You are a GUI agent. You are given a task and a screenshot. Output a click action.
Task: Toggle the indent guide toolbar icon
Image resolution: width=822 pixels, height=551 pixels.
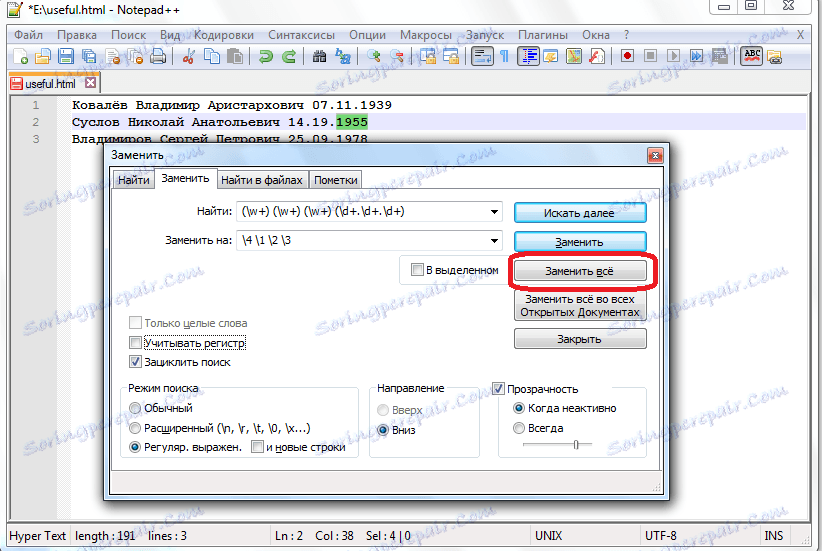528,56
